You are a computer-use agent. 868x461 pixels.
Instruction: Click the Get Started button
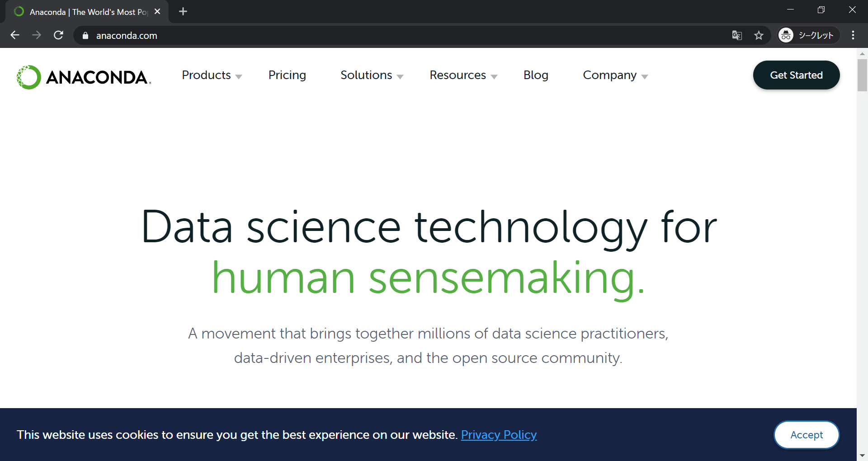pyautogui.click(x=796, y=75)
